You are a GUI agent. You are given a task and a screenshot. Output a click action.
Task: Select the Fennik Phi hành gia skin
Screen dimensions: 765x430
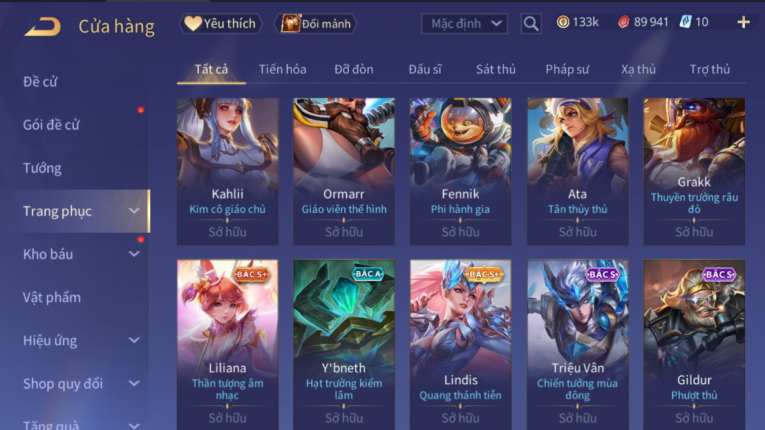coord(460,171)
